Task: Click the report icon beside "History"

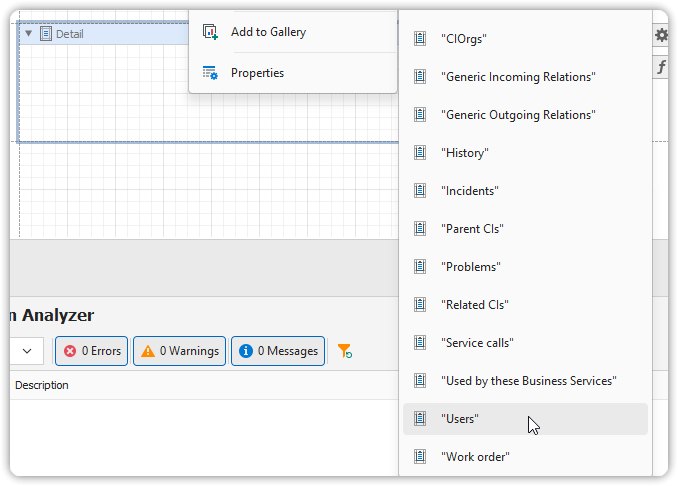Action: tap(421, 153)
